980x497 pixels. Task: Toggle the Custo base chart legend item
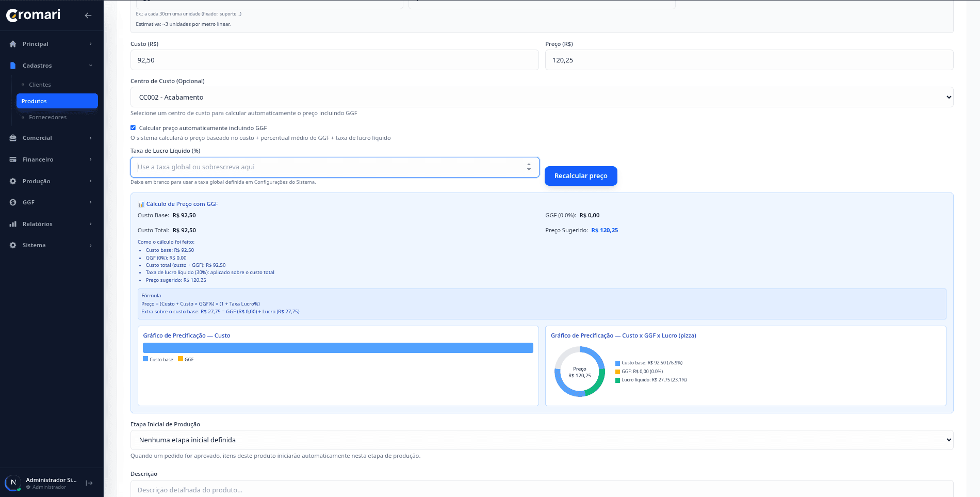coord(158,360)
